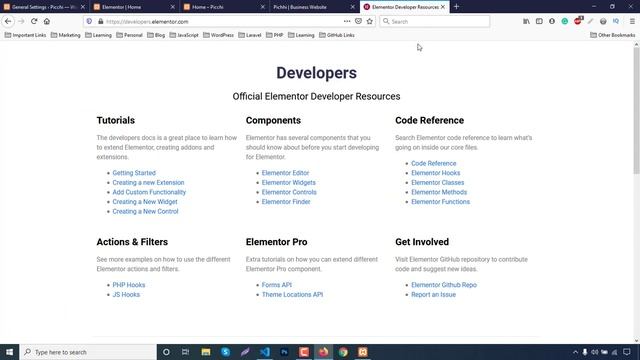Open the green Grammarly extension icon
The height and width of the screenshot is (360, 640).
point(564,21)
